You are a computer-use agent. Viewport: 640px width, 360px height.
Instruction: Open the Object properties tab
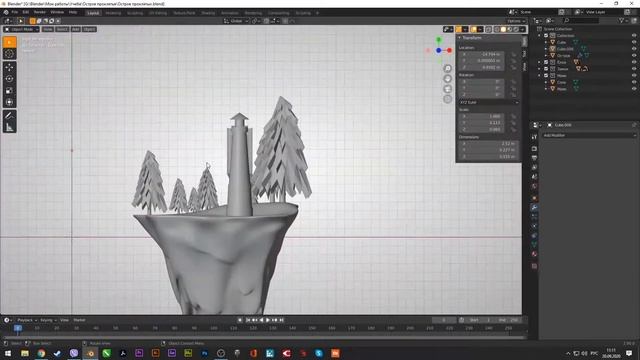tap(534, 198)
